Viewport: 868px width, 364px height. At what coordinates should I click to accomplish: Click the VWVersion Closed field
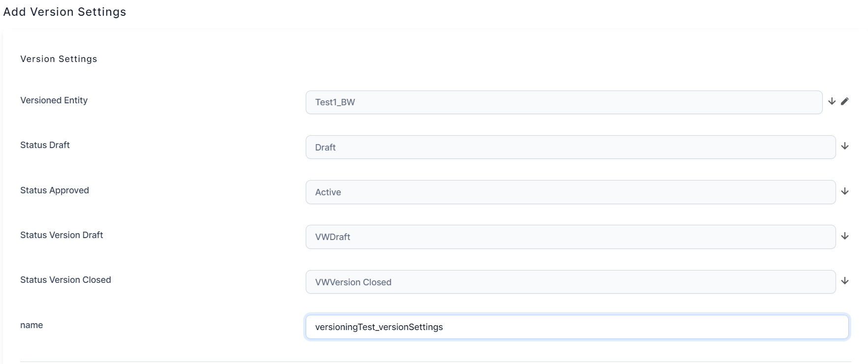570,282
